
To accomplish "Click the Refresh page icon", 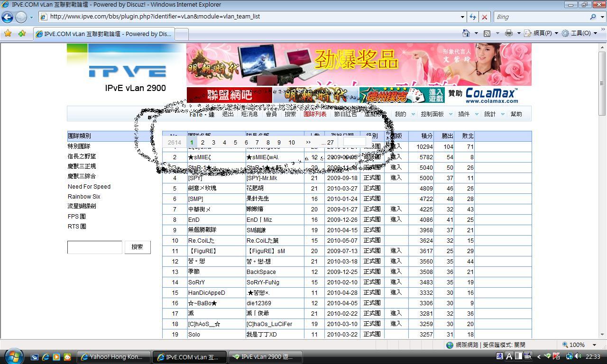I will point(473,17).
